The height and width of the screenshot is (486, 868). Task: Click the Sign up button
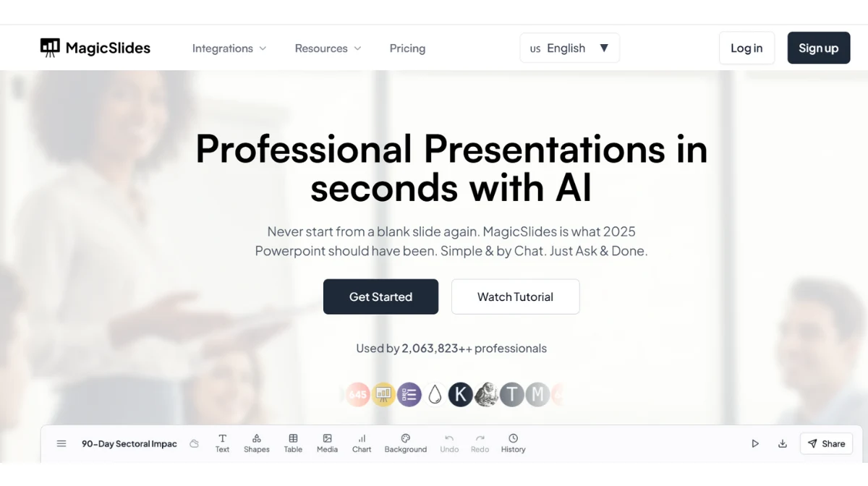[x=819, y=48]
